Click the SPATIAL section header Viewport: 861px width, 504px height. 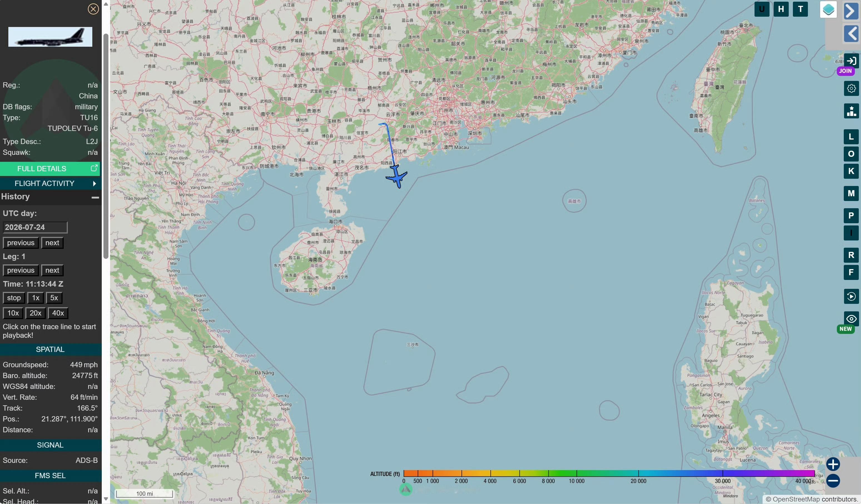[x=50, y=349]
